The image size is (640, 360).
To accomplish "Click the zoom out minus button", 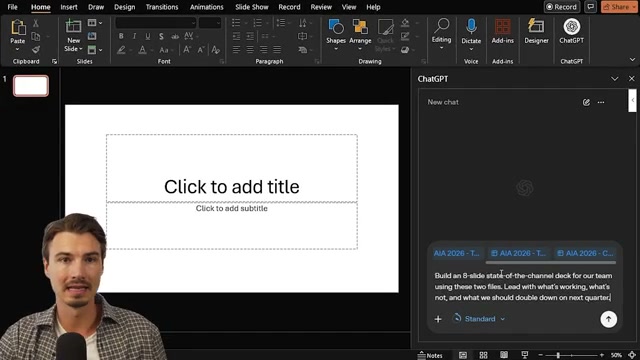I will point(540,355).
